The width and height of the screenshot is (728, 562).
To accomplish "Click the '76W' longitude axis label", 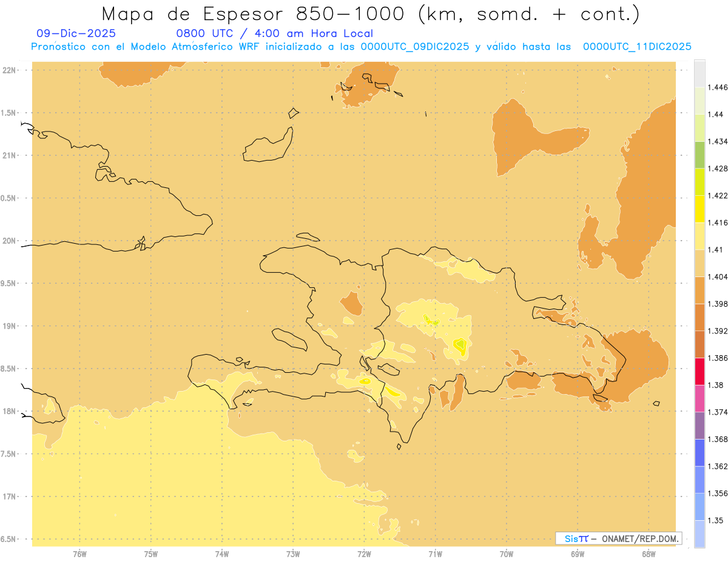I will [x=79, y=554].
